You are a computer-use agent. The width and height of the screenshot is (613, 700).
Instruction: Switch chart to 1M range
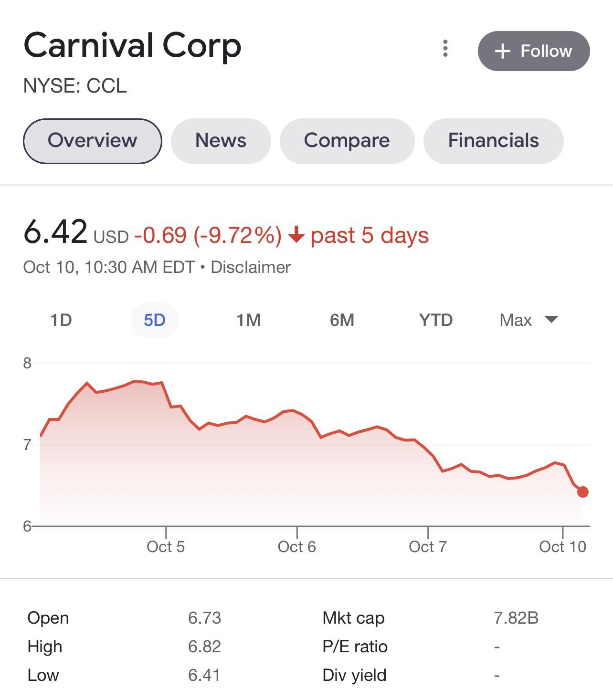[248, 320]
